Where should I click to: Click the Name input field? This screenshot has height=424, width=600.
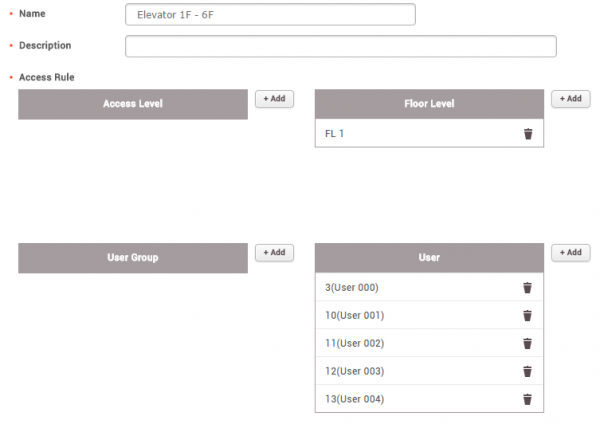[x=270, y=14]
